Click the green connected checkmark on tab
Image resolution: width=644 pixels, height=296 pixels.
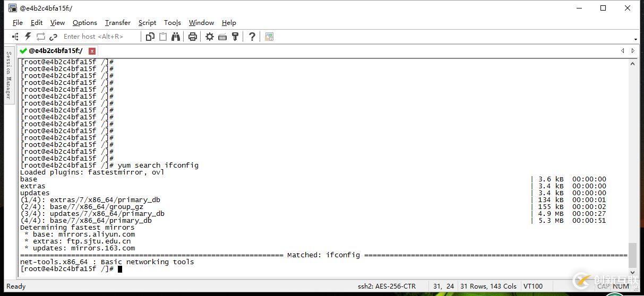(x=23, y=51)
